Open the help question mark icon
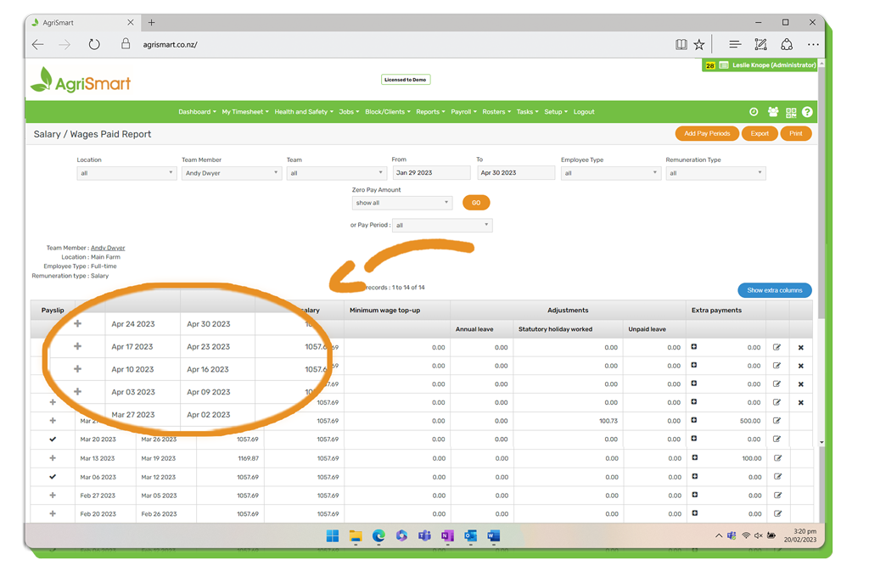Image resolution: width=869 pixels, height=588 pixels. [x=807, y=112]
